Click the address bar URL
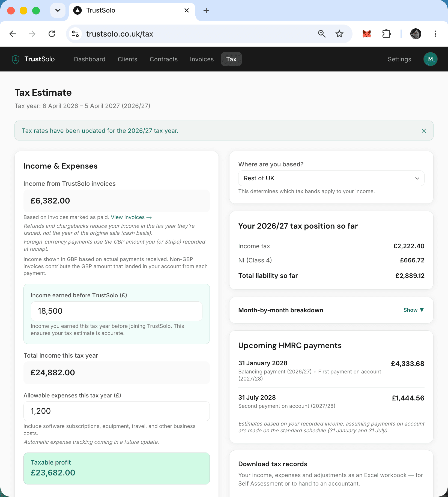The width and height of the screenshot is (448, 497). pos(120,34)
